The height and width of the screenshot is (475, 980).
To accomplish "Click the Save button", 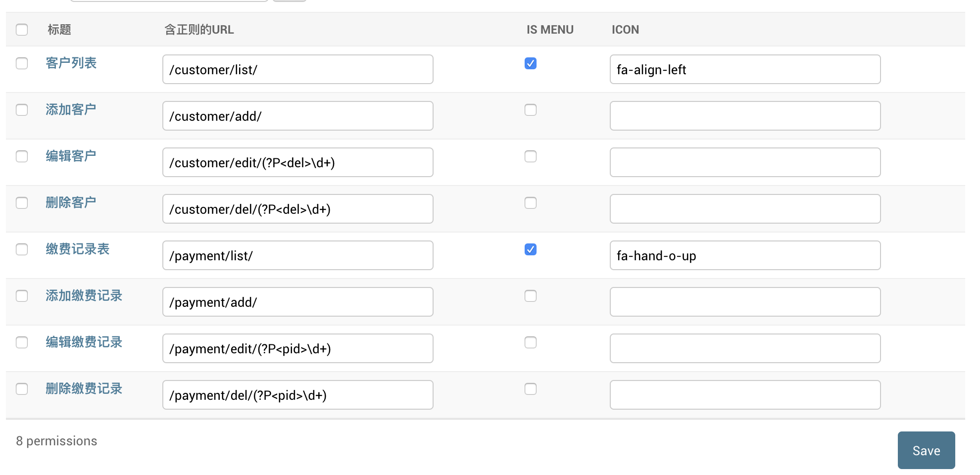I will (x=926, y=450).
